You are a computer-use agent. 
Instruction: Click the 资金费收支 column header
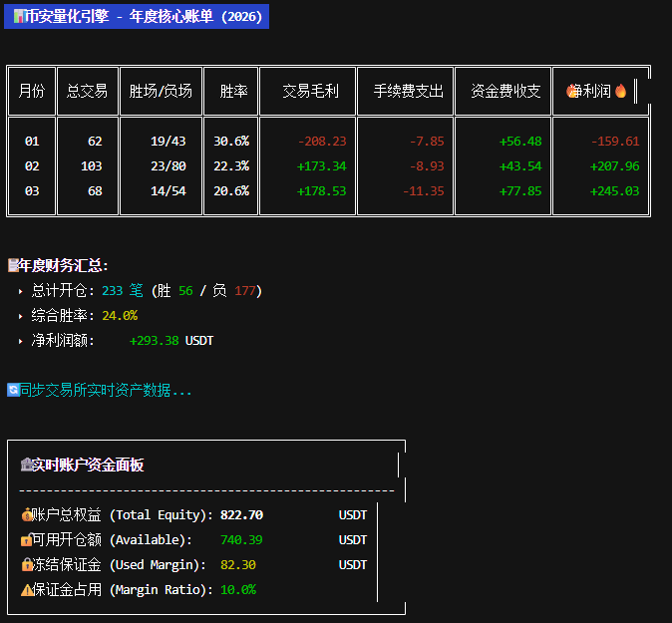[x=506, y=91]
